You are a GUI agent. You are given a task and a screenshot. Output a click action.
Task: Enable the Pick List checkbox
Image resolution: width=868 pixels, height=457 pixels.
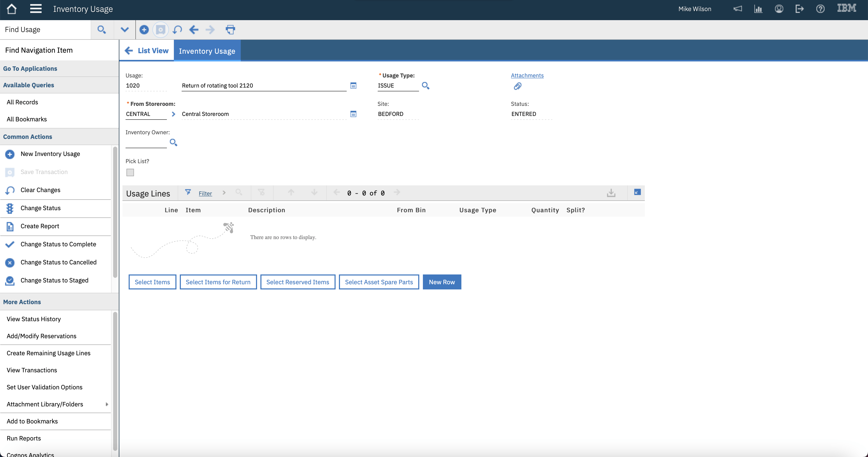pos(130,172)
